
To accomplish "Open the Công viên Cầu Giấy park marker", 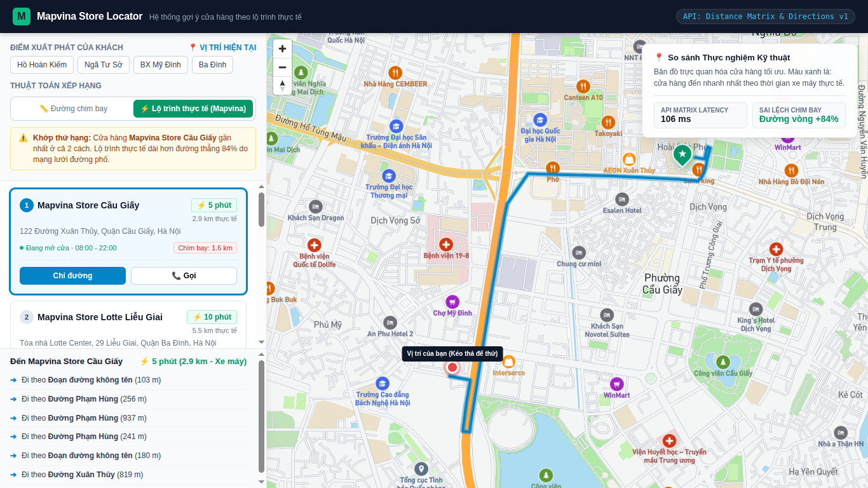I will coord(723,362).
